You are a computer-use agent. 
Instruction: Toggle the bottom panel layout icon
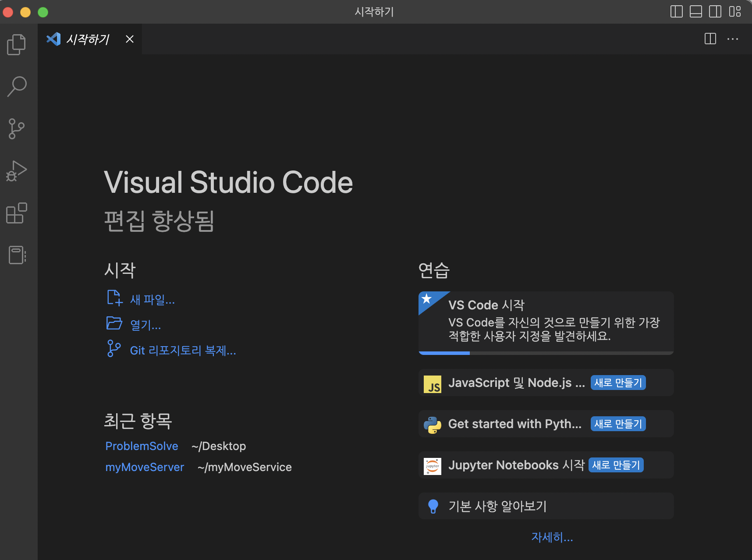click(696, 12)
